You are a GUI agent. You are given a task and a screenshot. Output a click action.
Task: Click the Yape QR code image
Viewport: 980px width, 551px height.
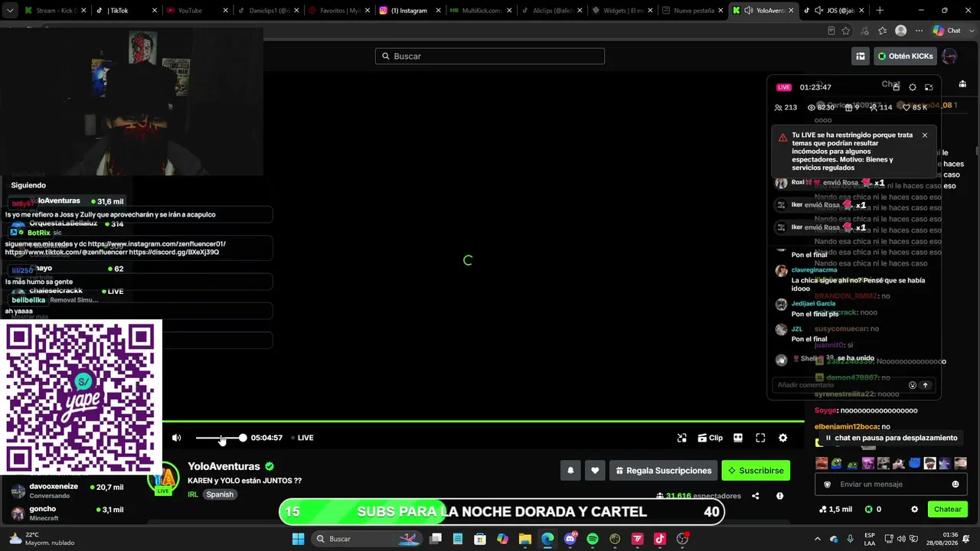pyautogui.click(x=80, y=397)
